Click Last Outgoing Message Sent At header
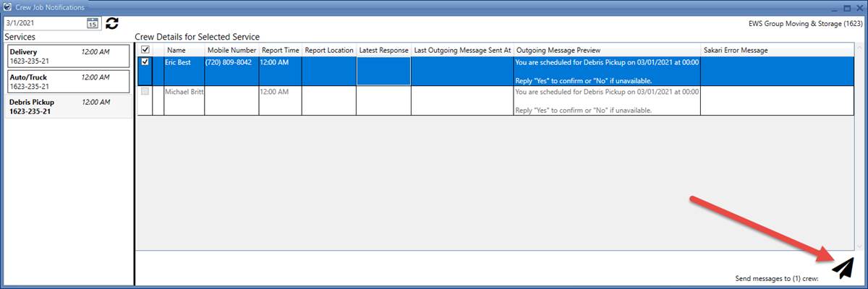The image size is (868, 289). [x=462, y=50]
